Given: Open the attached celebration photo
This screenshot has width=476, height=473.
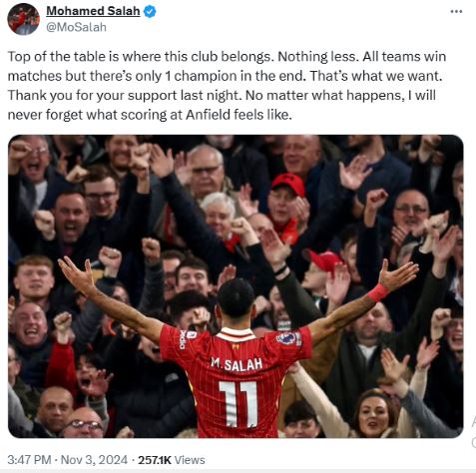Looking at the screenshot, I should 236,286.
